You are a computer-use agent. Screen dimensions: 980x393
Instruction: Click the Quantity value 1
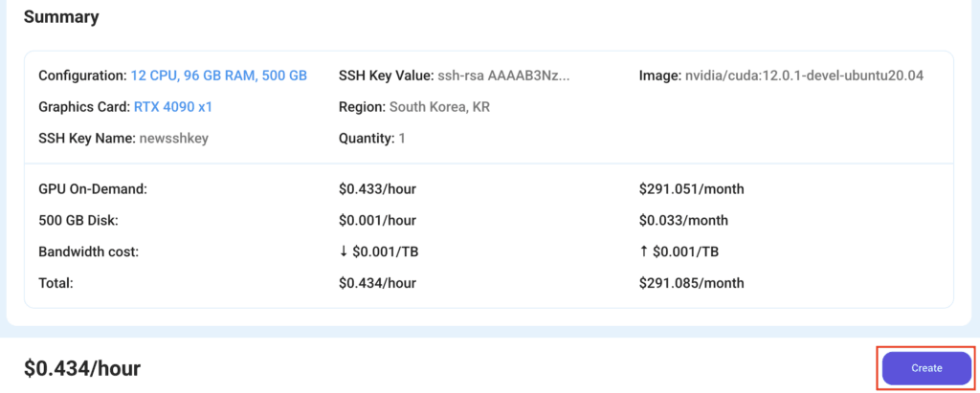pos(402,138)
